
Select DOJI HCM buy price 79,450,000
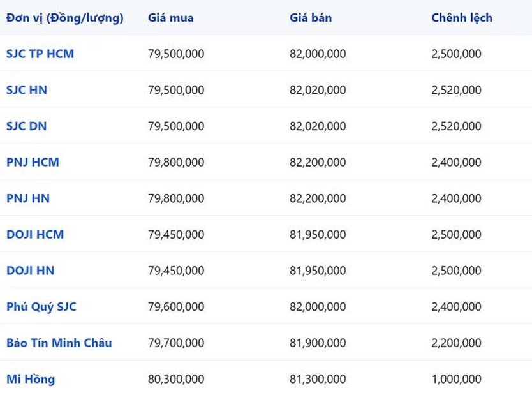coord(176,234)
